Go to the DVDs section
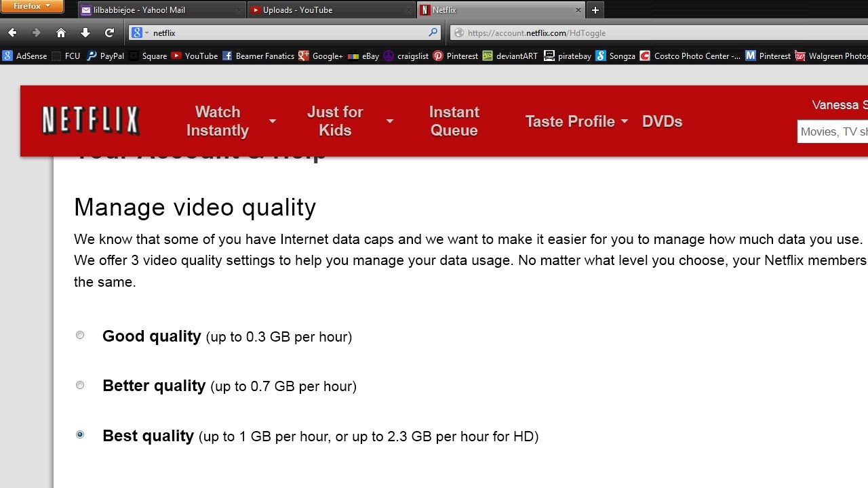Screen dimensions: 868x488 (x=663, y=121)
